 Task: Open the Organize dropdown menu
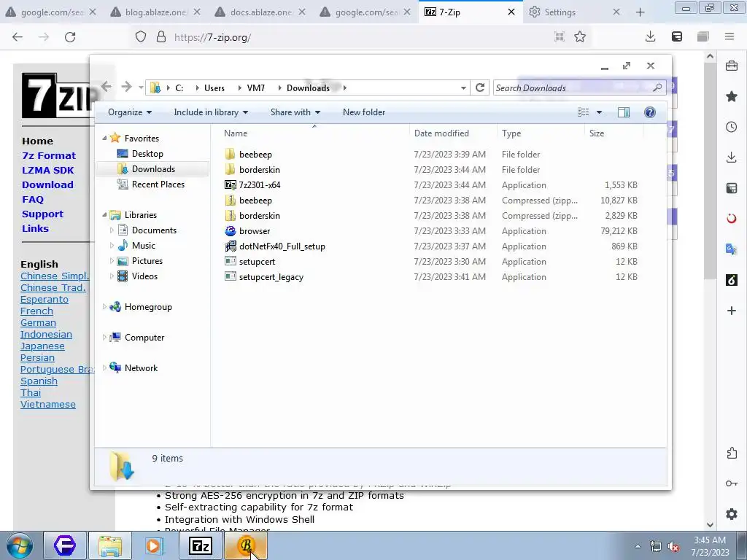pos(130,112)
